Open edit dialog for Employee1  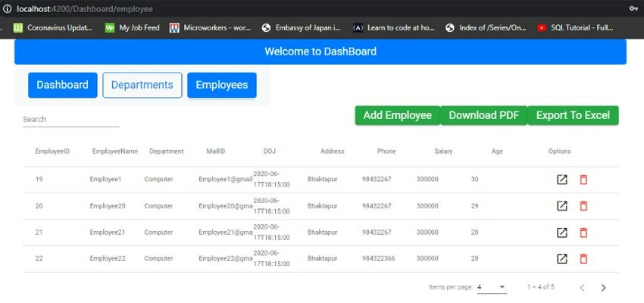coord(562,180)
